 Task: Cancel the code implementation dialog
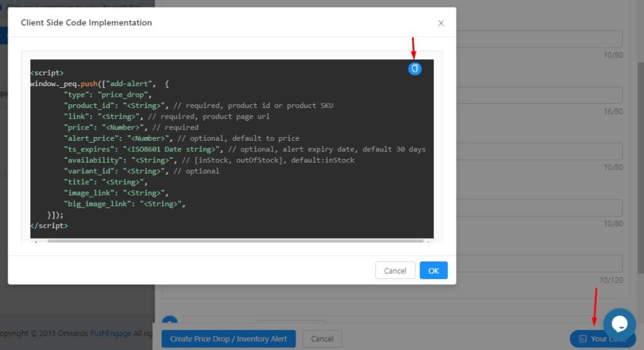coord(395,270)
